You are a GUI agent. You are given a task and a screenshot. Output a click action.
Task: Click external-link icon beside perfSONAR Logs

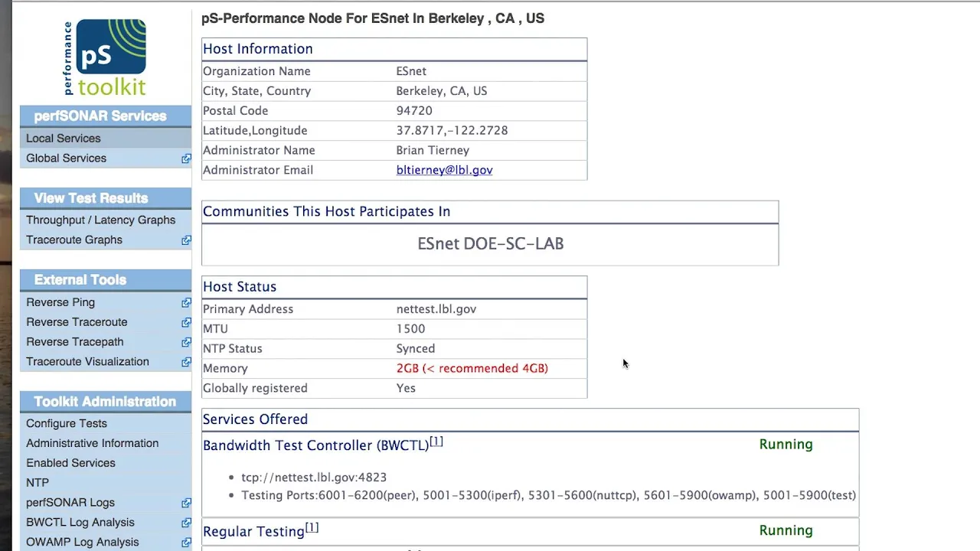point(186,504)
